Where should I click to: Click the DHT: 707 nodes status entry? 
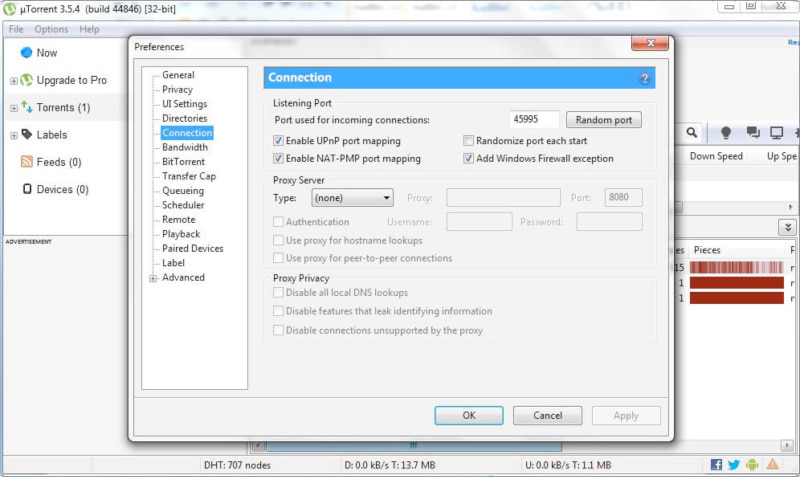tap(237, 465)
